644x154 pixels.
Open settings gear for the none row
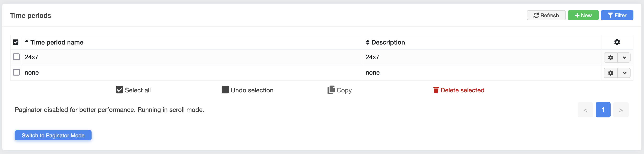[611, 73]
